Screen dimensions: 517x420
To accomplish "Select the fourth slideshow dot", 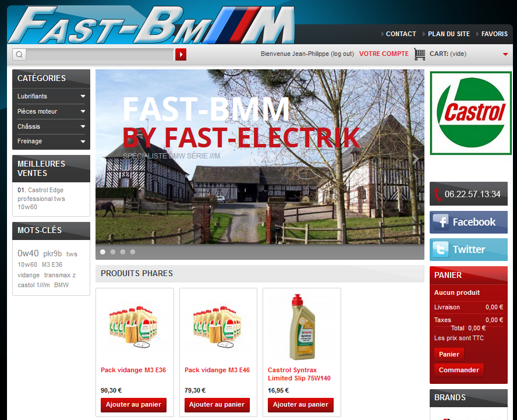I will pyautogui.click(x=133, y=252).
